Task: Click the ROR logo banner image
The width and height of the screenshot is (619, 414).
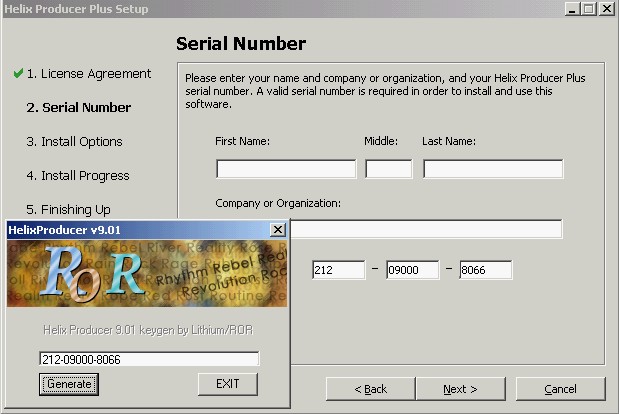Action: pyautogui.click(x=147, y=273)
